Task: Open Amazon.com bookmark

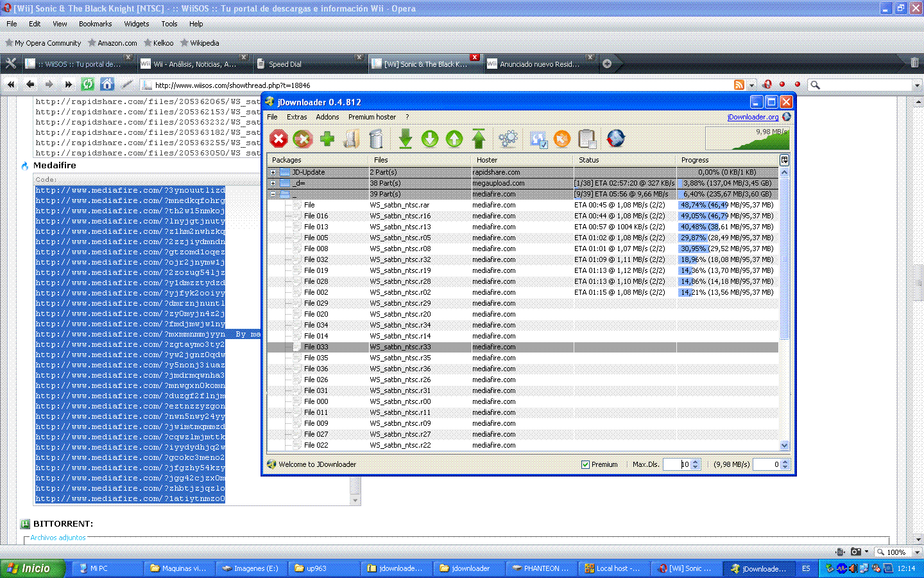Action: [112, 43]
